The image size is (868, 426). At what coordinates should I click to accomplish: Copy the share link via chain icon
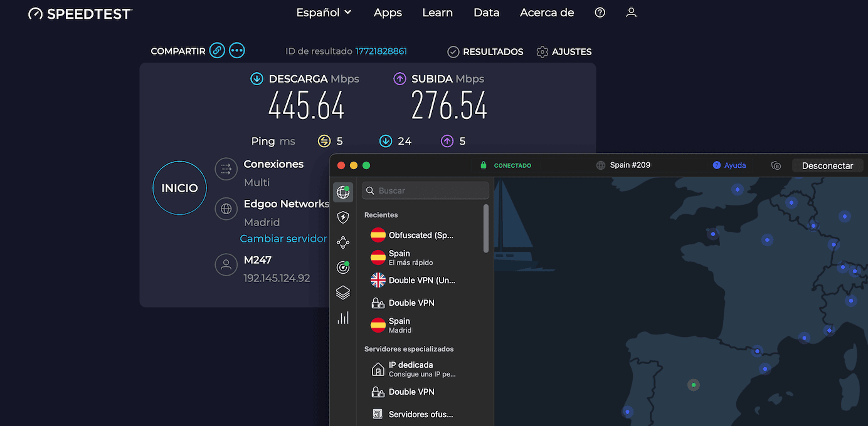coord(217,51)
